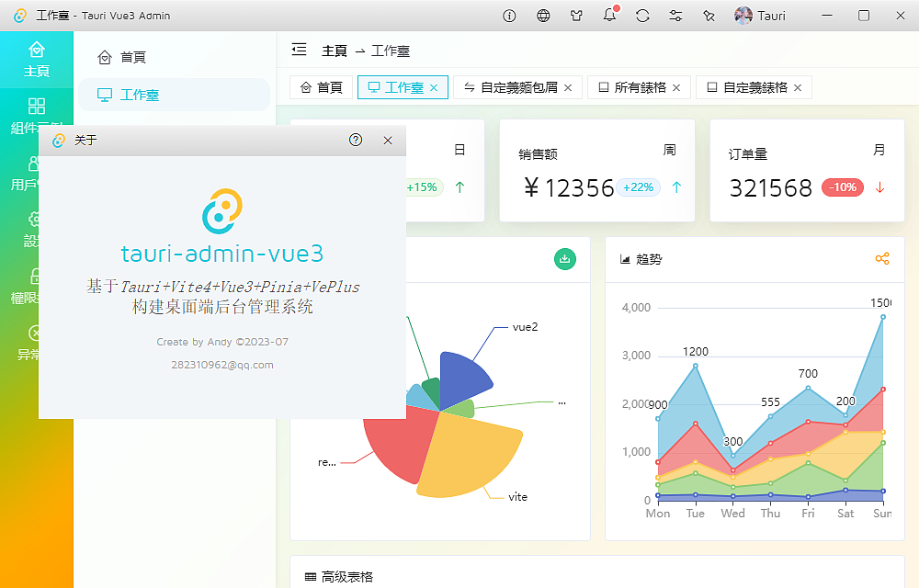This screenshot has height=588, width=919.
Task: Click the email link in the About dialog
Action: point(222,364)
